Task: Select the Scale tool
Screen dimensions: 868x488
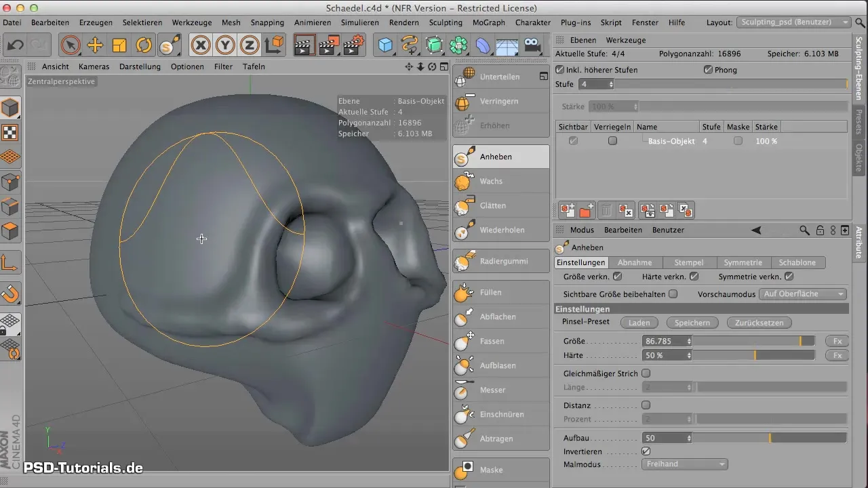Action: (x=119, y=45)
